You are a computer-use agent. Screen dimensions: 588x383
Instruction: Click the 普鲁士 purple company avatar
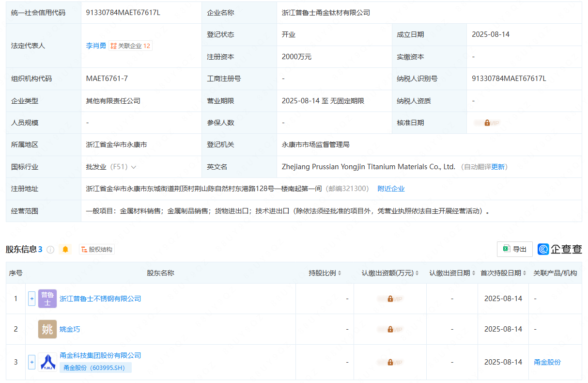(47, 299)
